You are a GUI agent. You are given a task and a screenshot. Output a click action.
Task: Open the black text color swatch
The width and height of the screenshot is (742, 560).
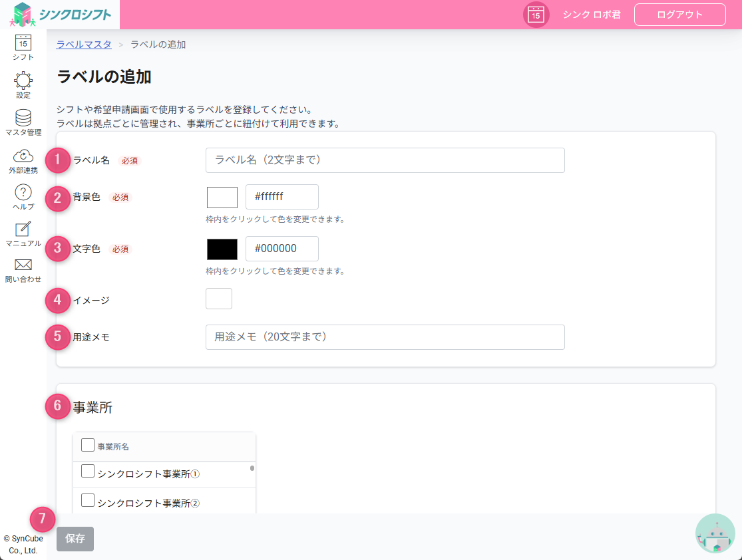[x=222, y=249]
